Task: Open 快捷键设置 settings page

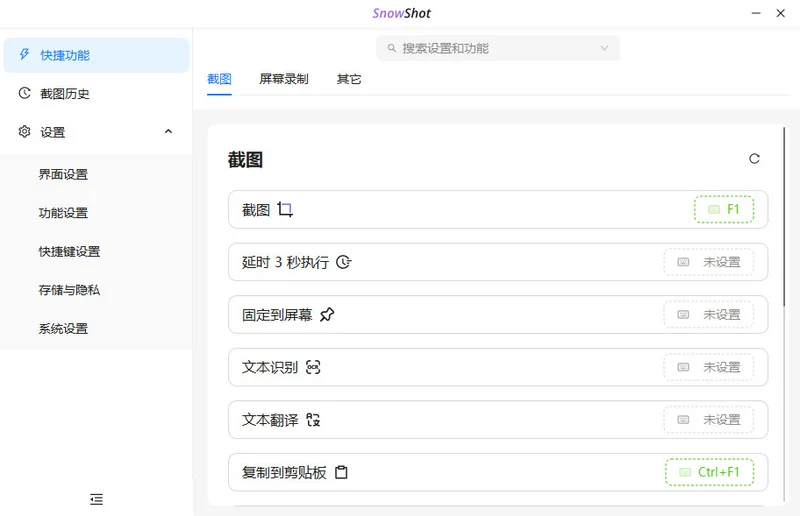Action: coord(69,252)
